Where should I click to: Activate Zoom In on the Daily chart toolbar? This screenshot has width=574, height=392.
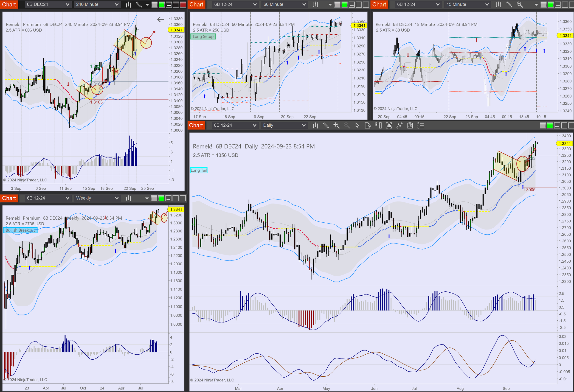click(336, 126)
